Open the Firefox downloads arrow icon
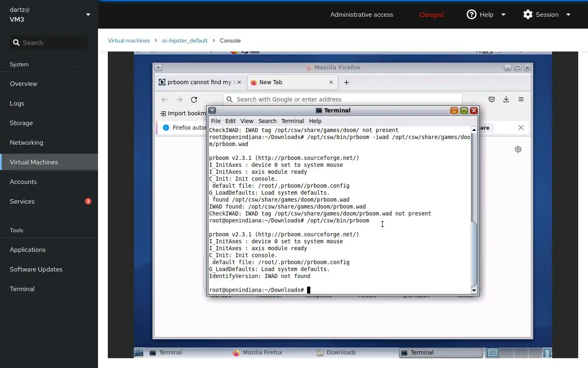Viewport: 588px width, 368px height. (x=506, y=99)
